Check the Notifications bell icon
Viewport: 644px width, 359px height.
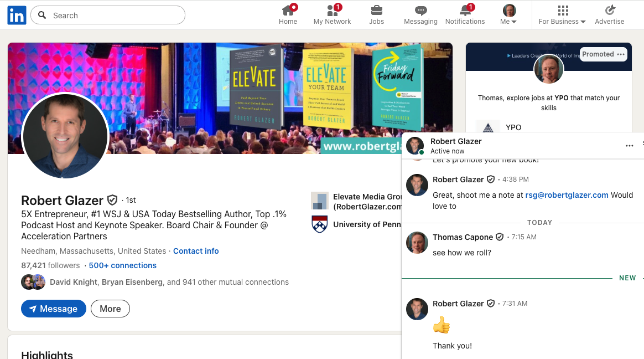tap(465, 11)
